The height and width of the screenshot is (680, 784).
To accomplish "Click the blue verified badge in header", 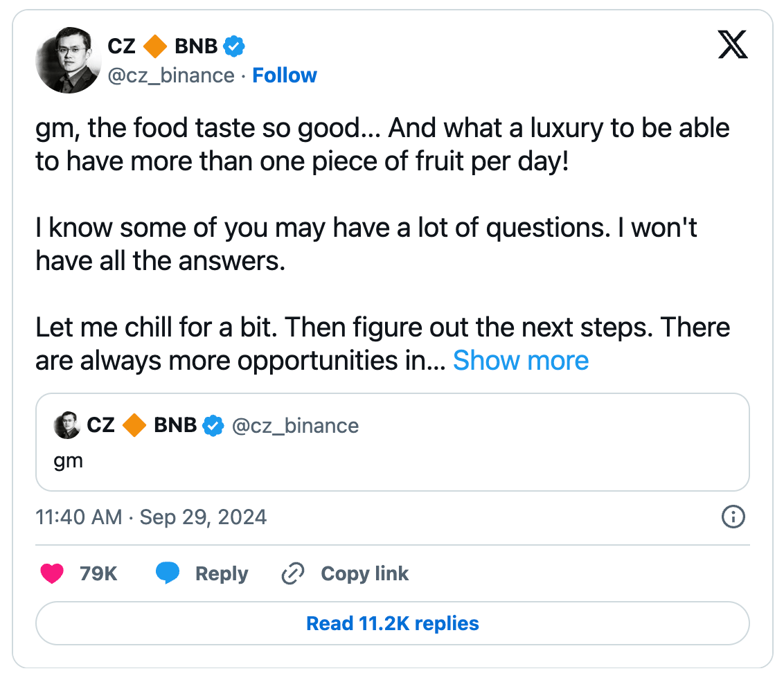I will (x=234, y=46).
